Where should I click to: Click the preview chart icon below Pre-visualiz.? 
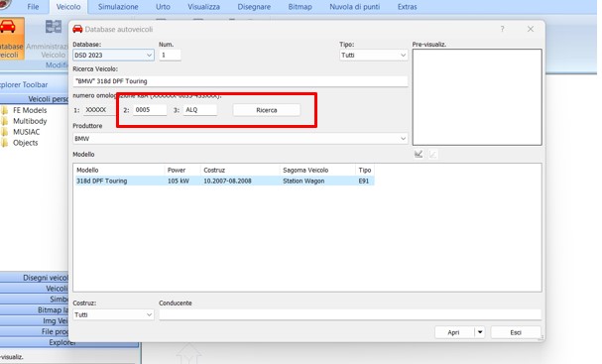[x=419, y=154]
